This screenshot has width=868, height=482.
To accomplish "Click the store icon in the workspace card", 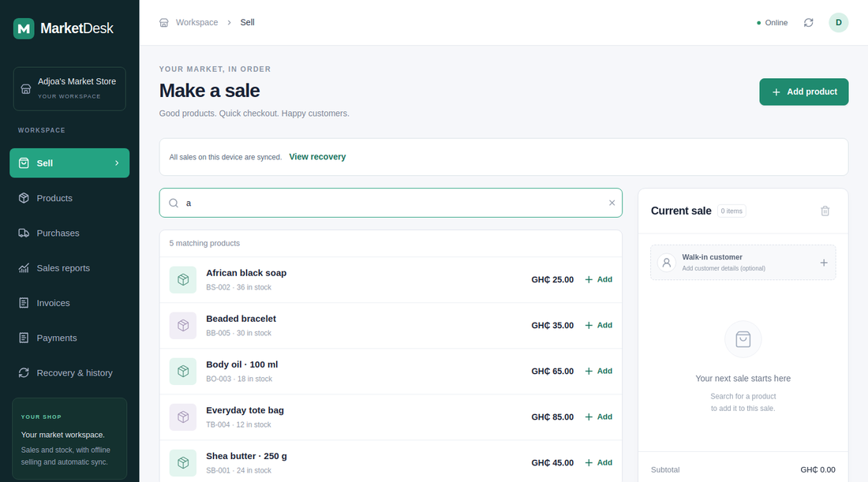I will (x=26, y=89).
